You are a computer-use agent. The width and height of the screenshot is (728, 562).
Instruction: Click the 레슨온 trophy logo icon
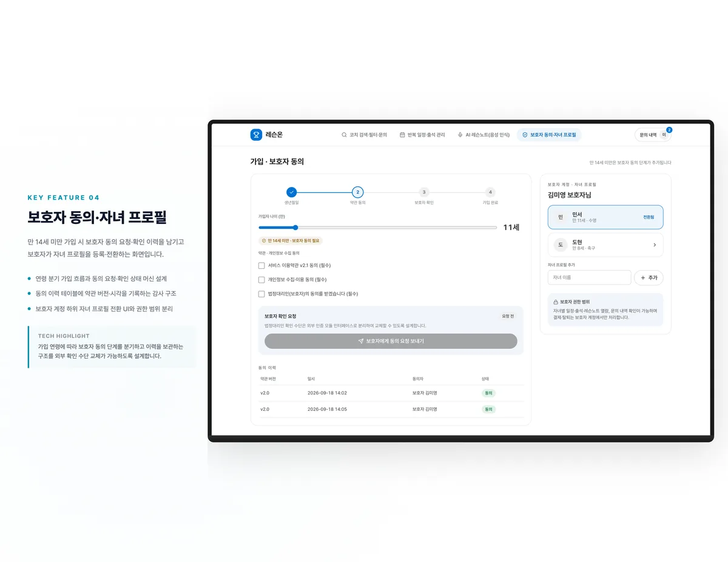(256, 135)
